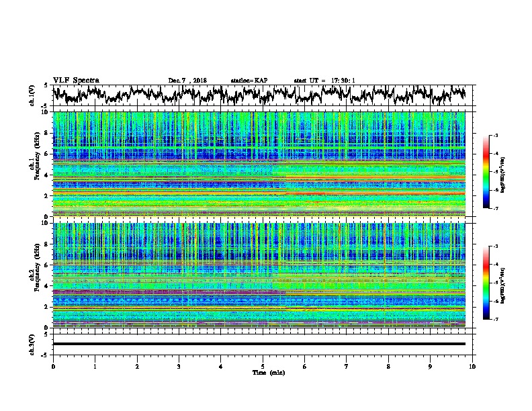This screenshot has height=411, width=532.
Task: Click the flat black ch.3(V) trace line
Action: click(259, 344)
